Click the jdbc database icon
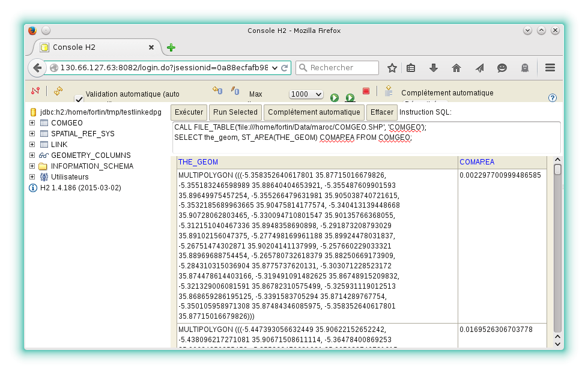Viewport: 588px width, 374px height. [x=33, y=112]
